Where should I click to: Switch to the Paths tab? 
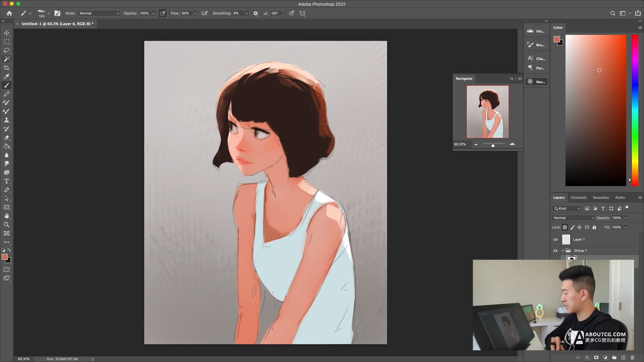[x=620, y=198]
